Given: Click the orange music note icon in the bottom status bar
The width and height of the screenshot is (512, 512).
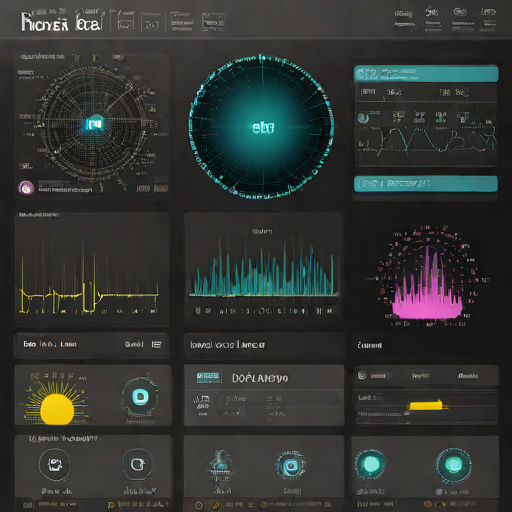Looking at the screenshot, I should coord(111,505).
